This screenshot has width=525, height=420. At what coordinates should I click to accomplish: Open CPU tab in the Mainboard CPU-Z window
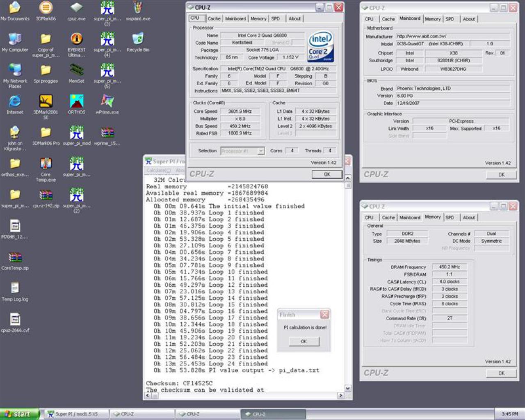(x=369, y=19)
